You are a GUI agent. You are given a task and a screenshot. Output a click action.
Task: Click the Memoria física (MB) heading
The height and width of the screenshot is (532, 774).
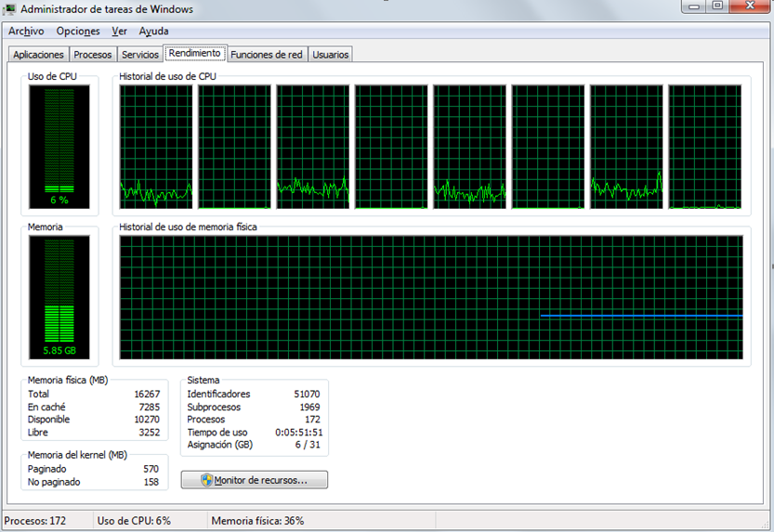[x=68, y=380]
